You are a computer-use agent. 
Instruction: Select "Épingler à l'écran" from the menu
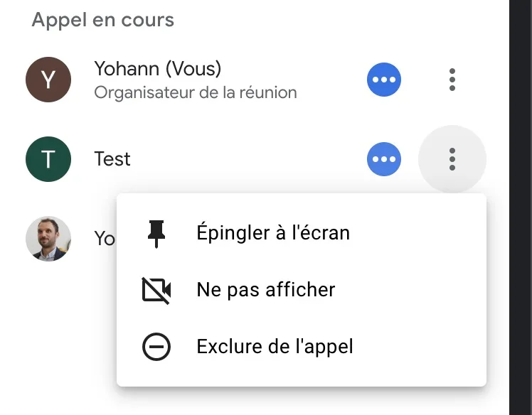click(273, 233)
